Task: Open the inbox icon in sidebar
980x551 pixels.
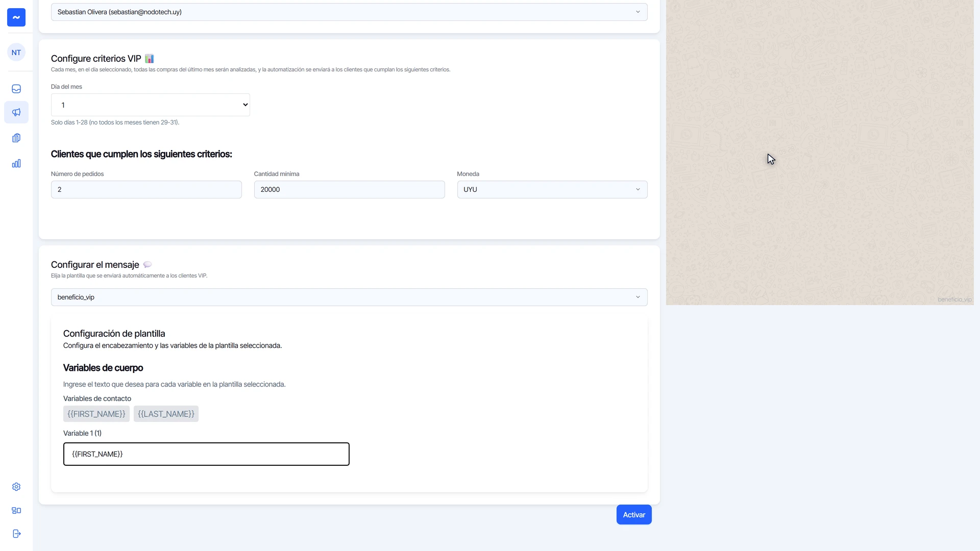Action: 16,89
